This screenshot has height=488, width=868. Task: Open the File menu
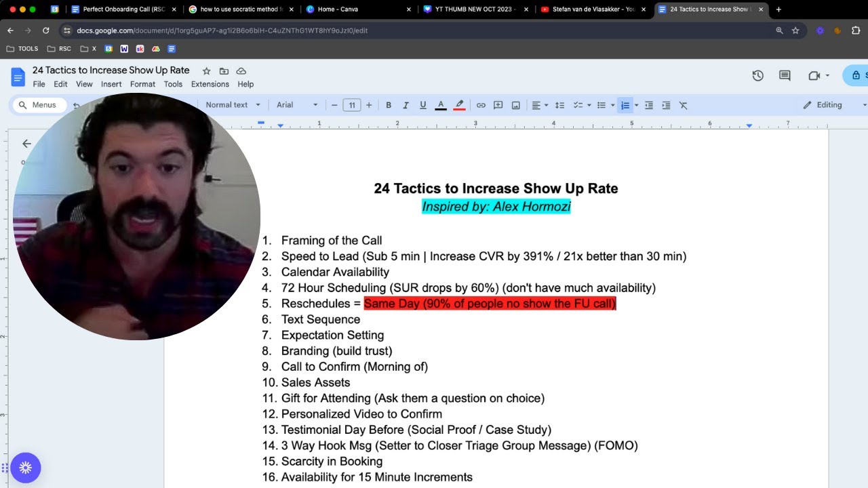click(39, 84)
